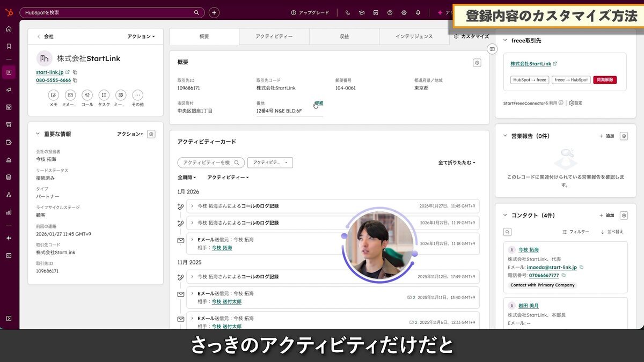644x362 pixels.
Task: Click the calling icon in the top navigation
Action: (x=348, y=12)
